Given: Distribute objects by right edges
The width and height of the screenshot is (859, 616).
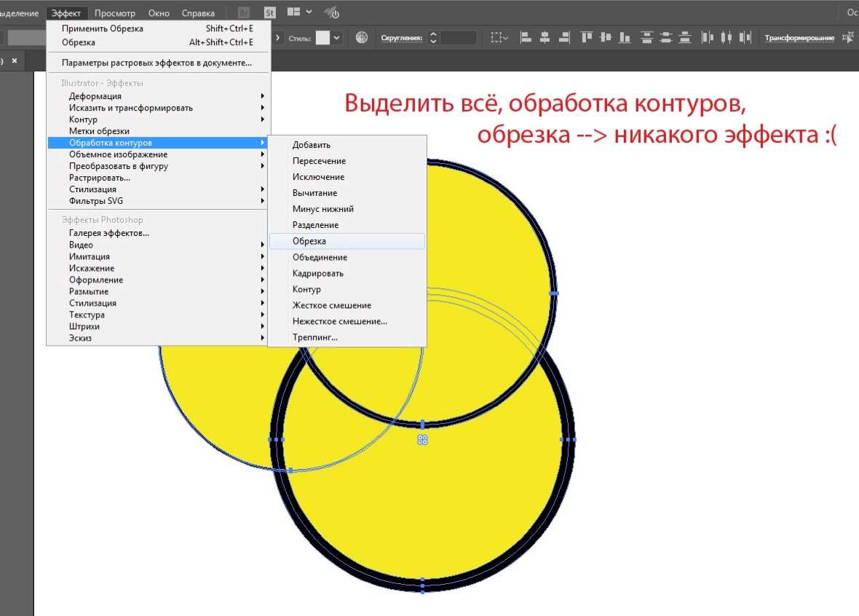Looking at the screenshot, I should 745,37.
